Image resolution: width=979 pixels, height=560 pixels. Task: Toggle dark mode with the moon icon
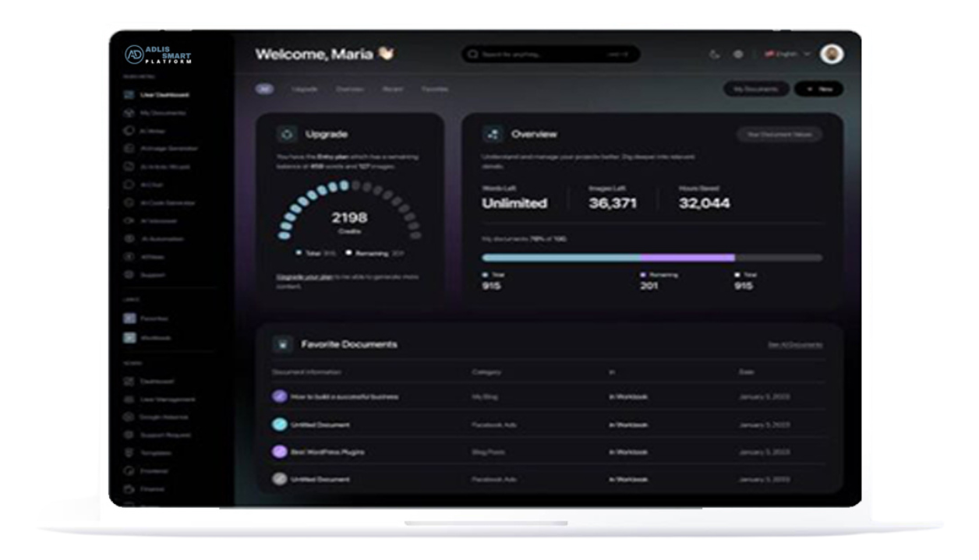coord(715,55)
